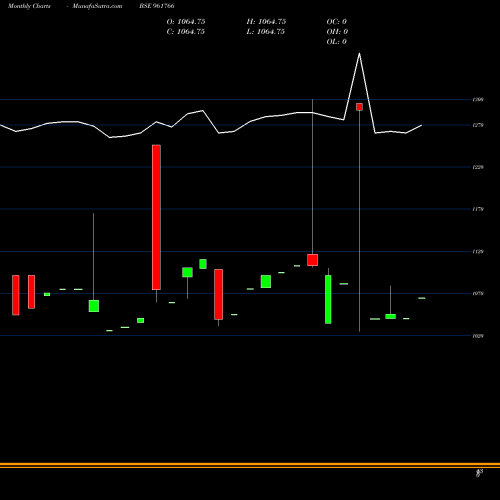Screen dimensions: 500x500
Task: Click the MunafaSutra.com label
Action: tap(97, 6)
